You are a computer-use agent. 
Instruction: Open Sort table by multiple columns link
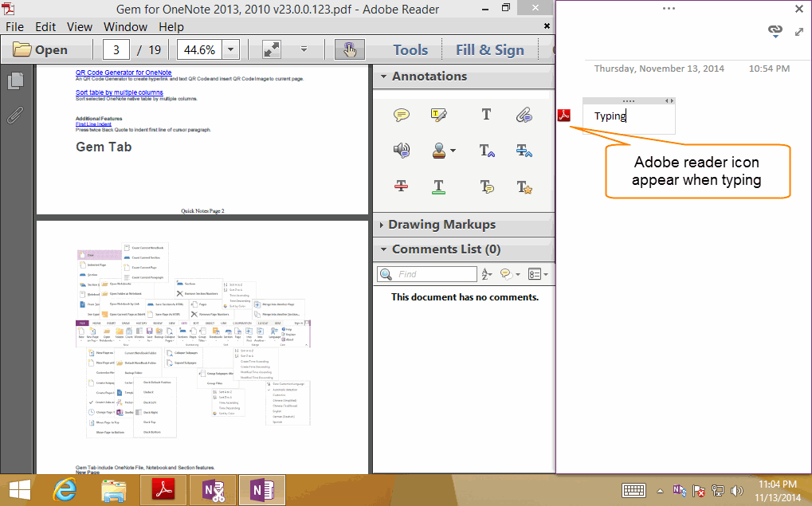point(119,92)
